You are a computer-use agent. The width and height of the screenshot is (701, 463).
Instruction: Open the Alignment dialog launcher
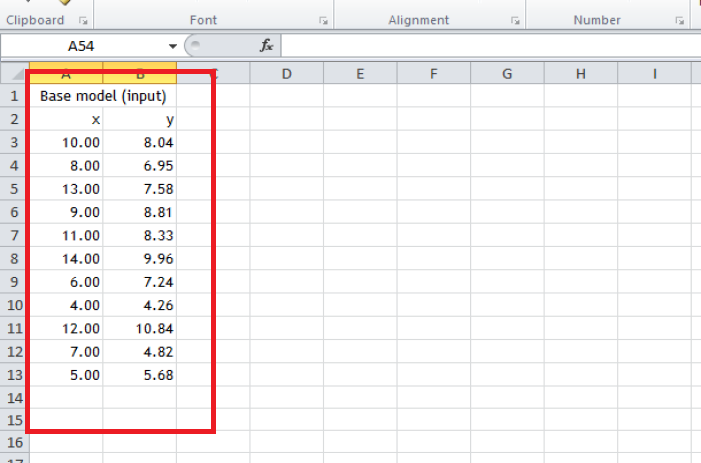tap(515, 21)
